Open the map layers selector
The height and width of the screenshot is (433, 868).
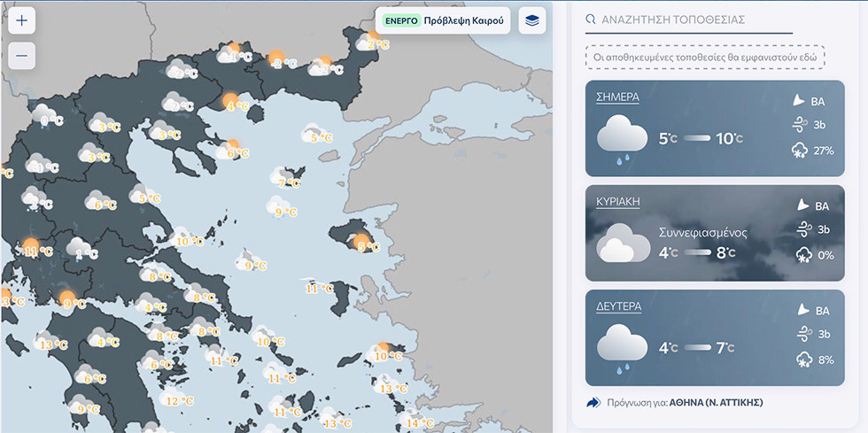pyautogui.click(x=531, y=20)
